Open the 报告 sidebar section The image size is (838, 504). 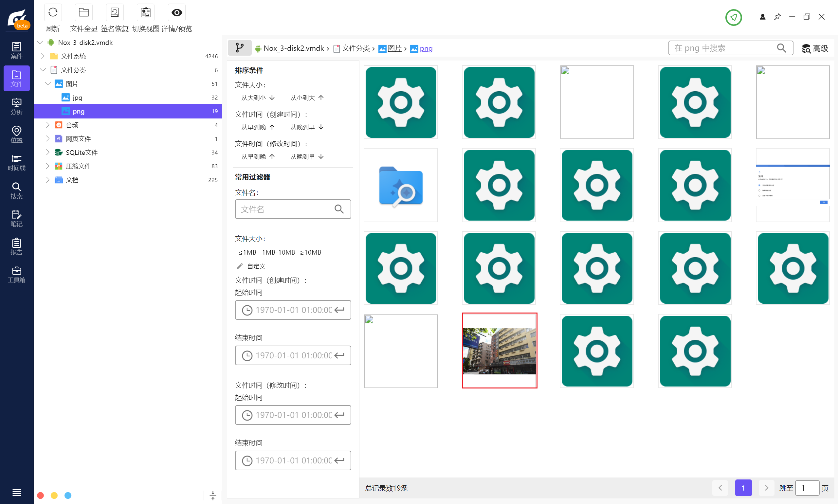pyautogui.click(x=17, y=246)
